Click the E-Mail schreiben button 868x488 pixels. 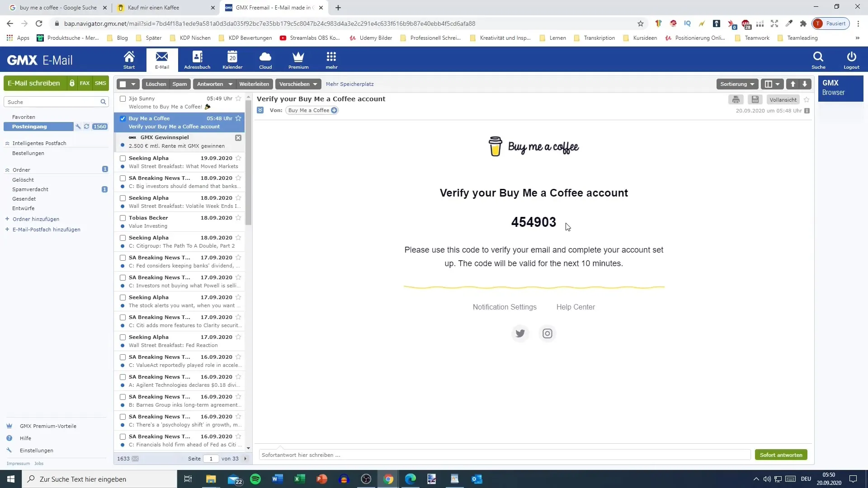point(34,83)
